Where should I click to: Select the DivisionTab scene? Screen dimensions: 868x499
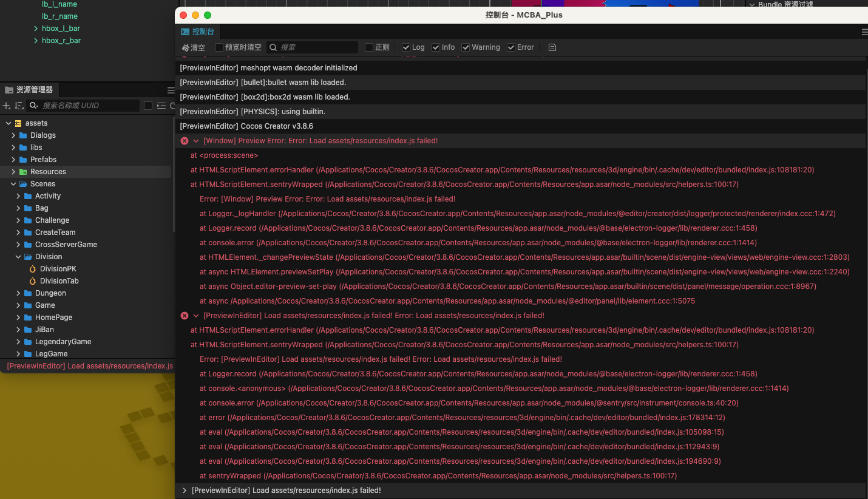59,281
